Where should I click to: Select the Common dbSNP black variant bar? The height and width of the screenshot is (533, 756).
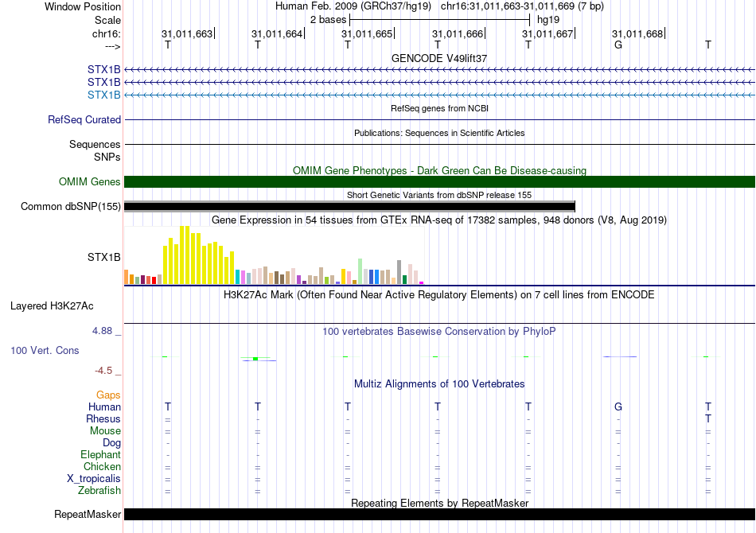click(349, 206)
